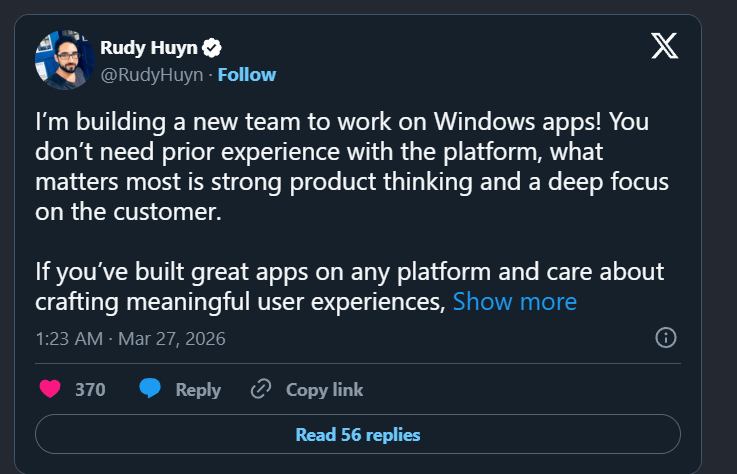Click the Reply text label
The image size is (737, 474).
coord(198,389)
